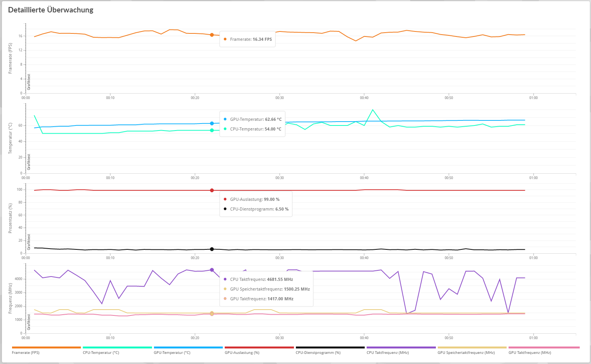Toggle the GPU Taktfrequenz (MHz) legend entry
The width and height of the screenshot is (591, 364).
pyautogui.click(x=544, y=350)
